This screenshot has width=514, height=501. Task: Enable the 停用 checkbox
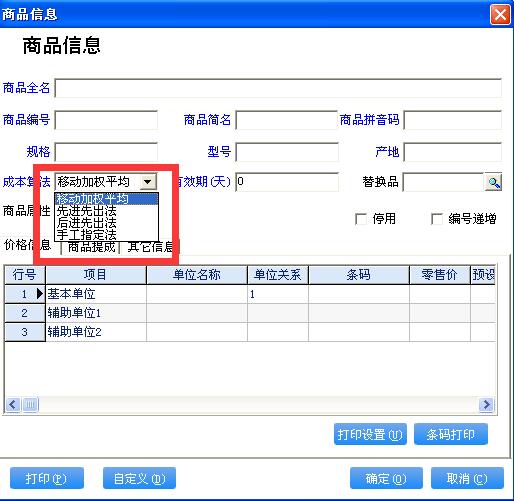pyautogui.click(x=361, y=219)
